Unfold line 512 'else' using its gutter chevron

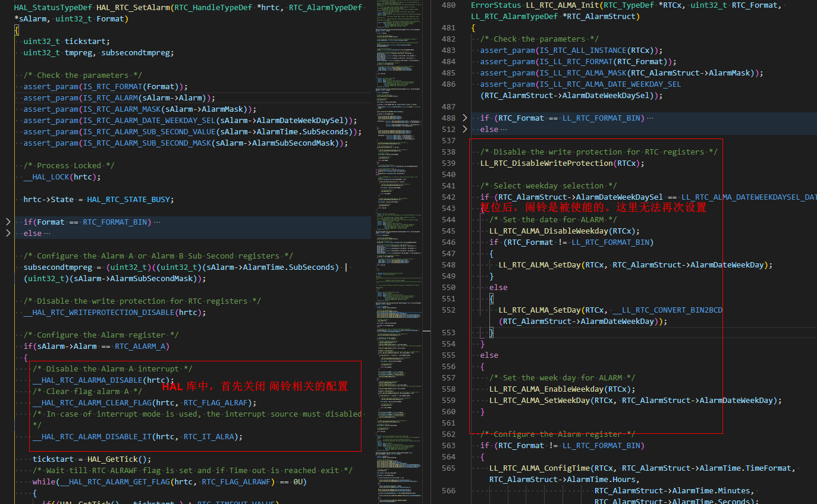[465, 129]
